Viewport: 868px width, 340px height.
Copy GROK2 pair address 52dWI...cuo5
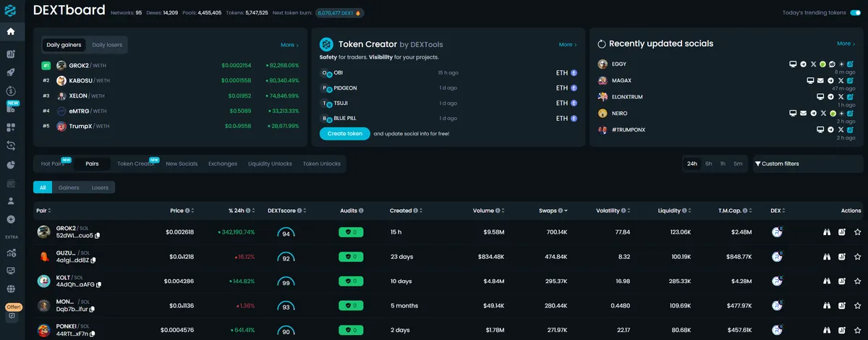point(98,236)
